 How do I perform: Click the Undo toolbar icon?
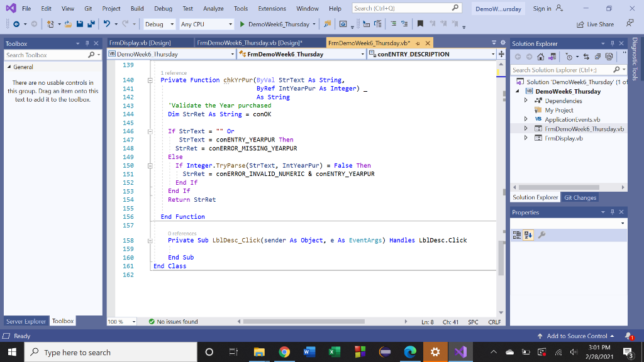(107, 25)
